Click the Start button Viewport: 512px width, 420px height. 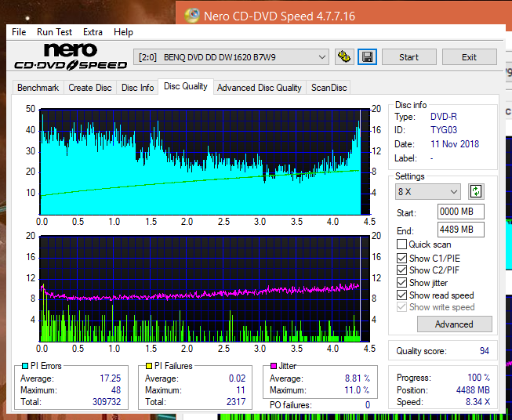409,57
